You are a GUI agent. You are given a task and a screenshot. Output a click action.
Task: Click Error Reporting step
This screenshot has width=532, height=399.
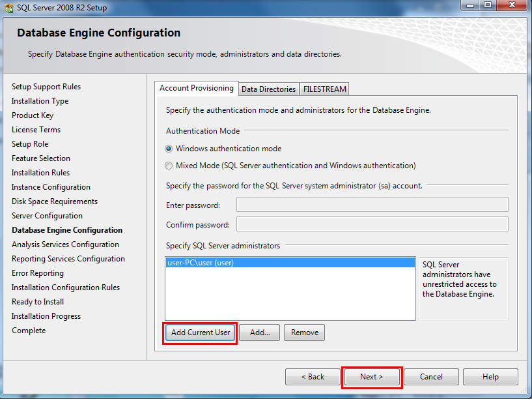38,273
